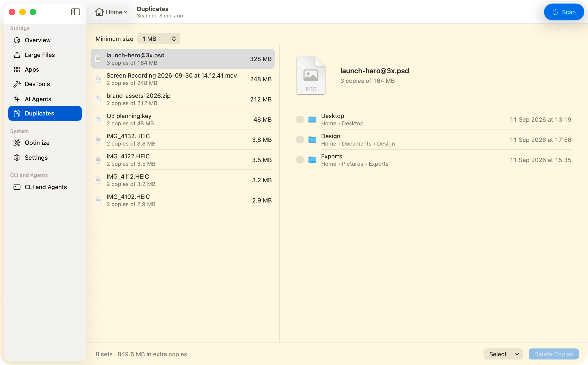
Task: Click the Settings gear icon
Action: click(17, 158)
